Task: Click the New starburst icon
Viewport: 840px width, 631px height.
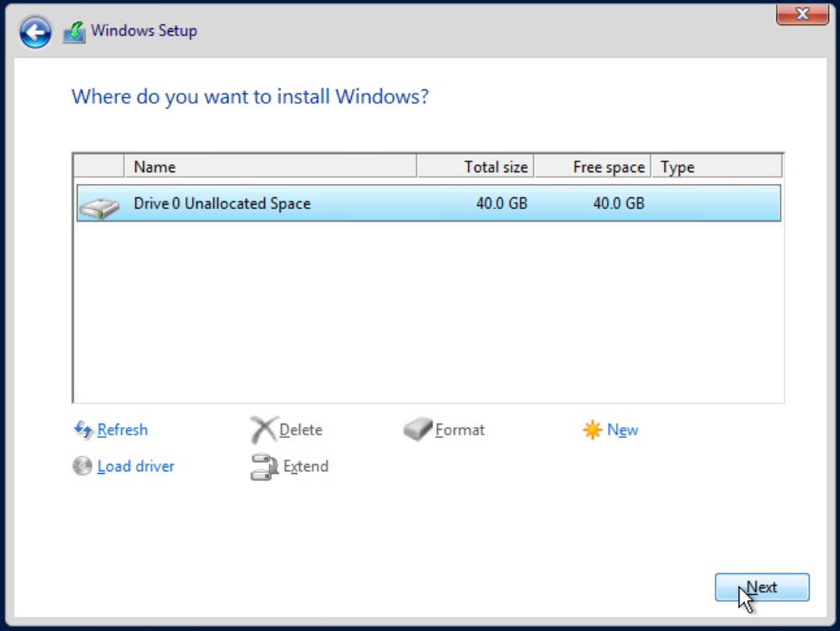Action: pos(593,430)
